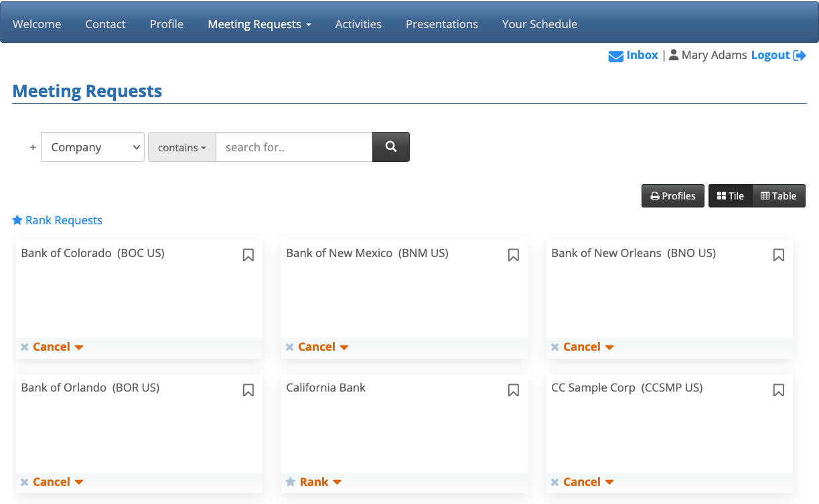Image resolution: width=819 pixels, height=504 pixels.
Task: Open the 'contains' operator dropdown
Action: tap(182, 147)
